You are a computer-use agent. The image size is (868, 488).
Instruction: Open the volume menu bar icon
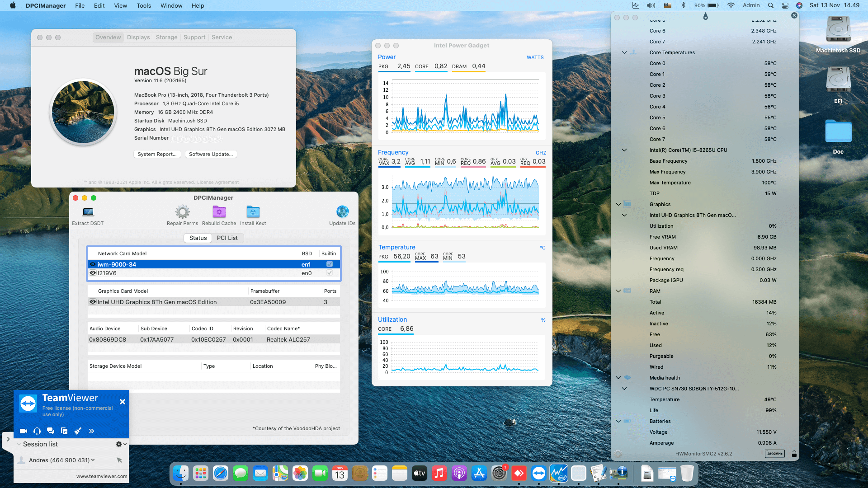point(651,5)
